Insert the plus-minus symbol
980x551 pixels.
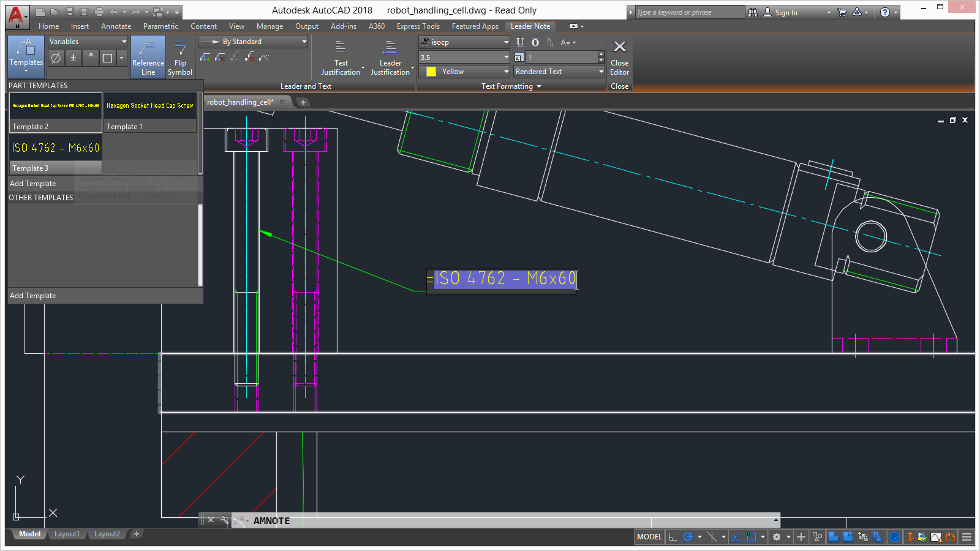pos(73,58)
